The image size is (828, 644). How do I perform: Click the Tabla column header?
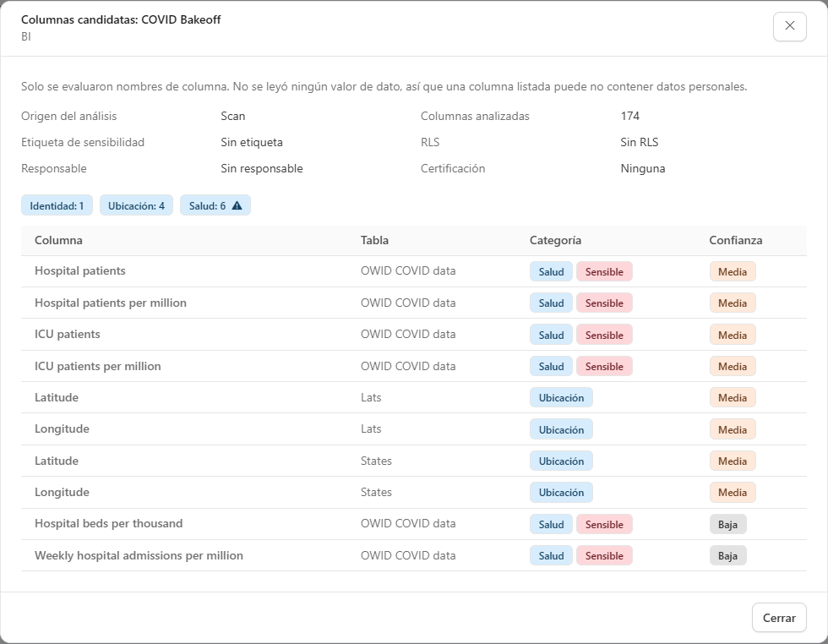374,240
